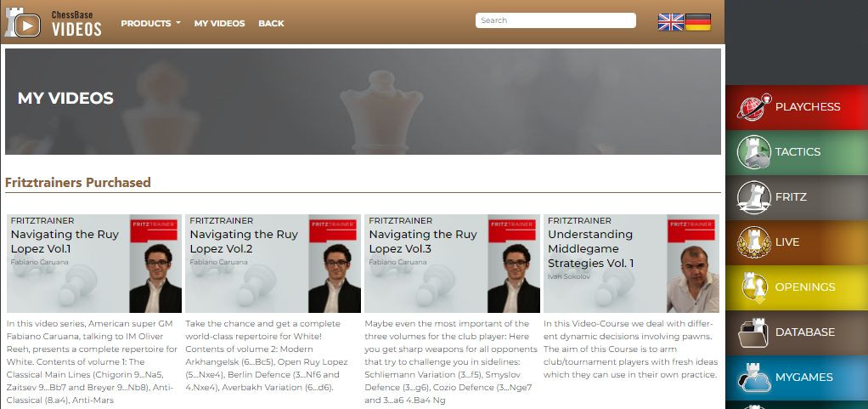Click Caruana photo on Ruy Lopez Vol.2

[x=335, y=278]
